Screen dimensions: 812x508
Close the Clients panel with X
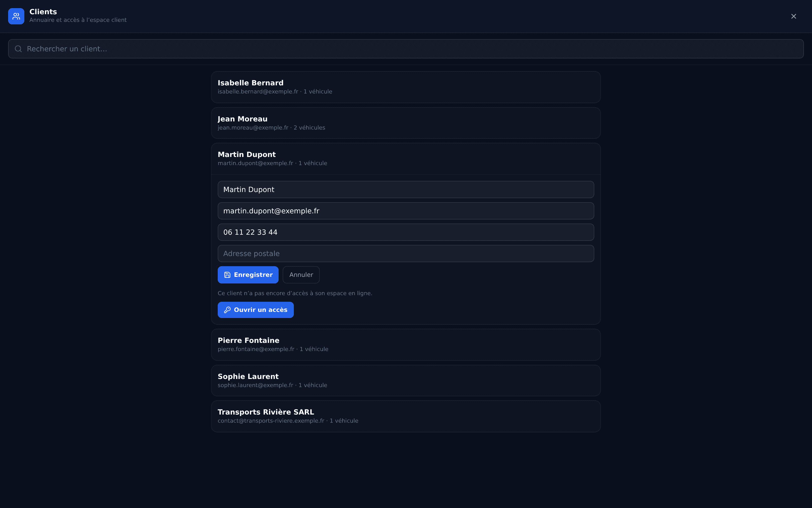point(793,16)
